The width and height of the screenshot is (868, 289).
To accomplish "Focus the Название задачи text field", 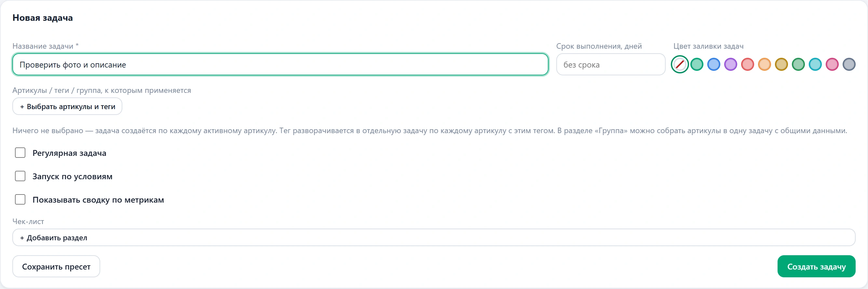I will tap(280, 64).
